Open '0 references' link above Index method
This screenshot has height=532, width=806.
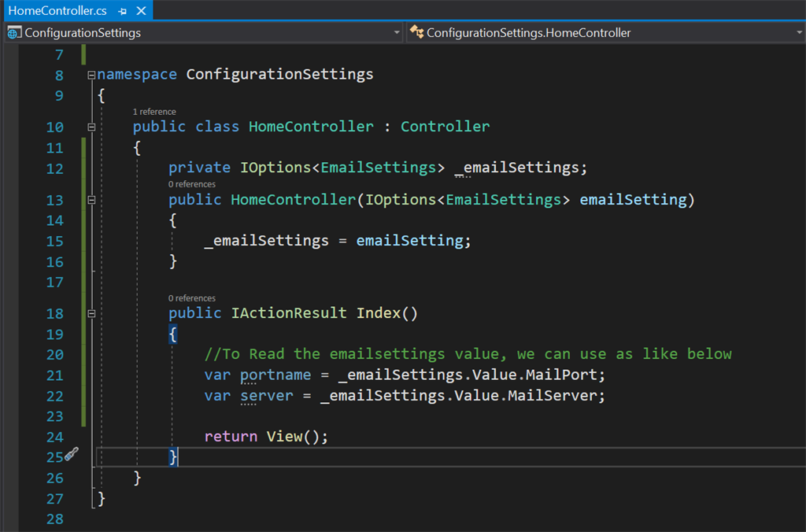pos(192,298)
